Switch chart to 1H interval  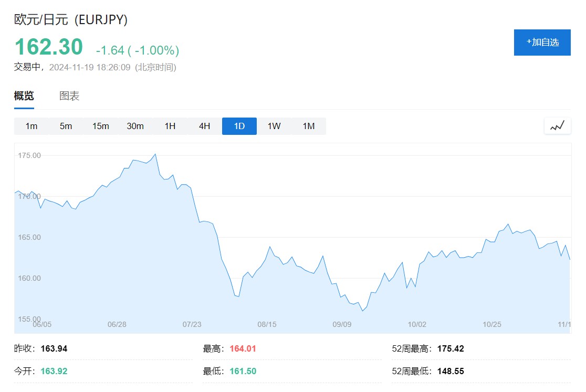170,126
